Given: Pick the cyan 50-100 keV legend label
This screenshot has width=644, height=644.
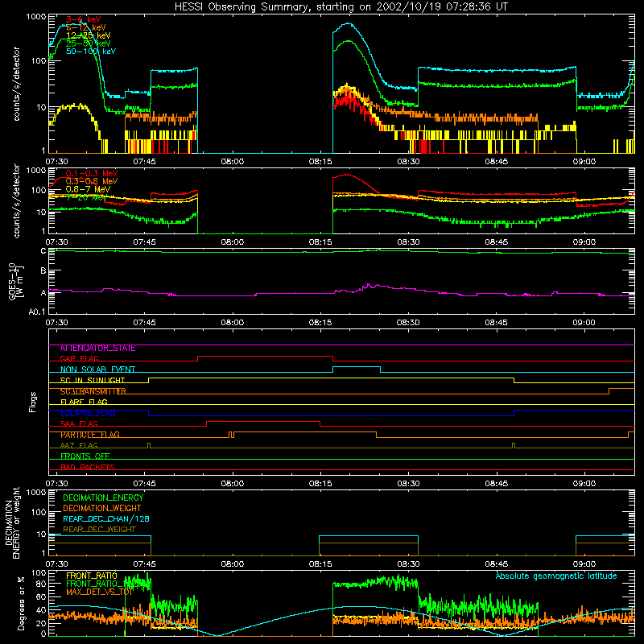Looking at the screenshot, I should tap(91, 52).
